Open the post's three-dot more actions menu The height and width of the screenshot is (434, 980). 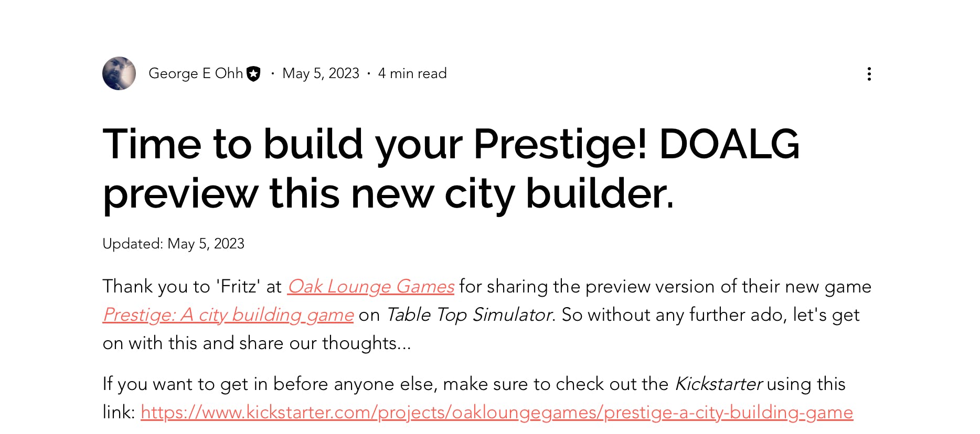[x=869, y=74]
